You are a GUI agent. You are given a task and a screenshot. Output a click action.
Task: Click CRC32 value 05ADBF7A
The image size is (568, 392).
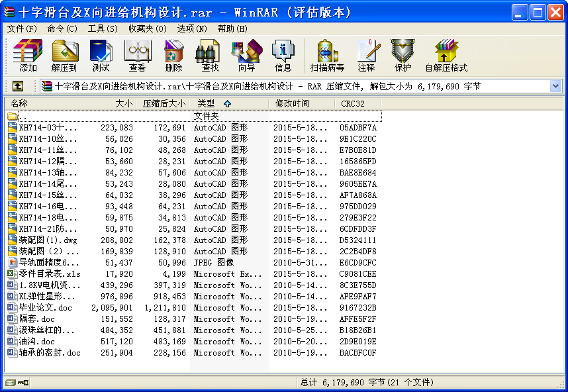(358, 128)
